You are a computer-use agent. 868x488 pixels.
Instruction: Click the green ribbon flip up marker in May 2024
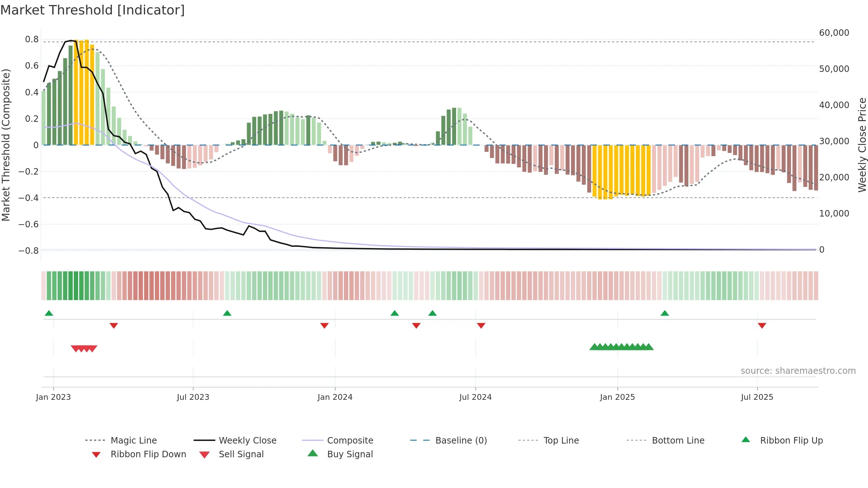[x=433, y=313]
